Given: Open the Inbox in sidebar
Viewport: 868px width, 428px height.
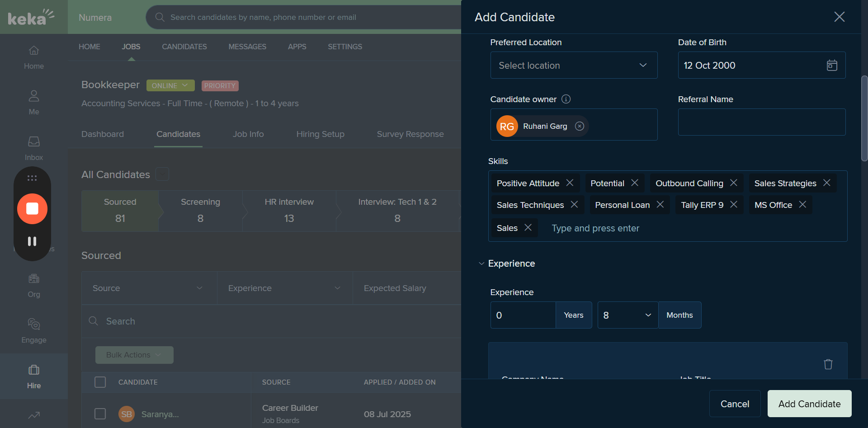Looking at the screenshot, I should coord(34,148).
